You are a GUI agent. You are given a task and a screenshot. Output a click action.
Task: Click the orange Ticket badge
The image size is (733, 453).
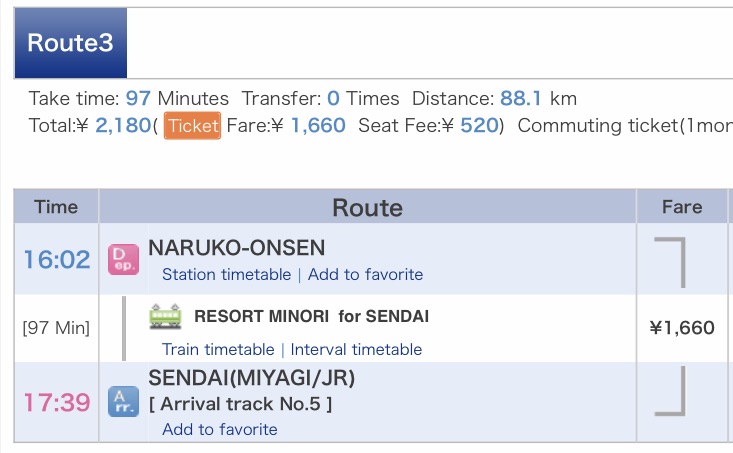tap(192, 126)
